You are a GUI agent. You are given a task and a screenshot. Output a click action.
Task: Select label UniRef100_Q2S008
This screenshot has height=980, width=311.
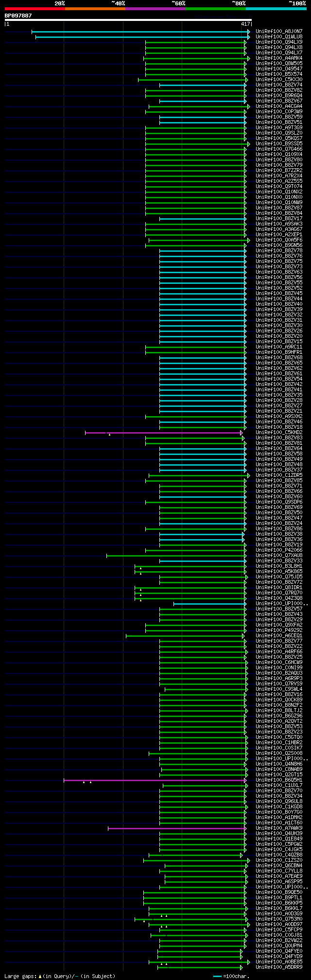pos(279,753)
